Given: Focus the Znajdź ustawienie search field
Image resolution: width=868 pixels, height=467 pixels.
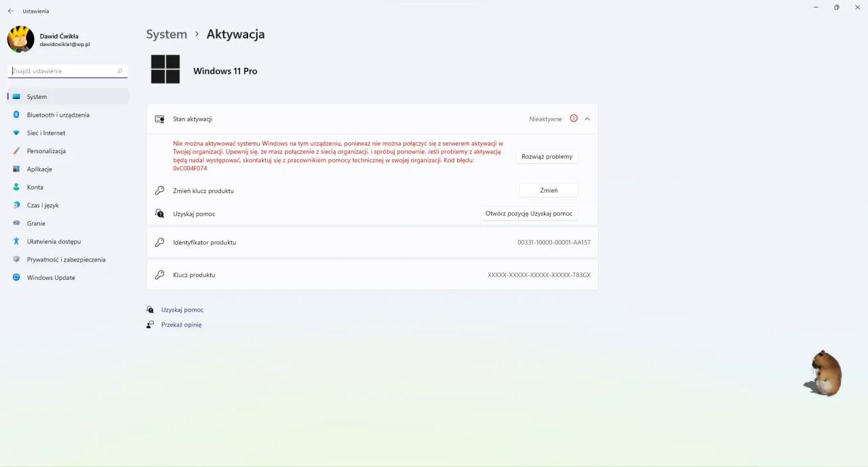Looking at the screenshot, I should coord(68,70).
